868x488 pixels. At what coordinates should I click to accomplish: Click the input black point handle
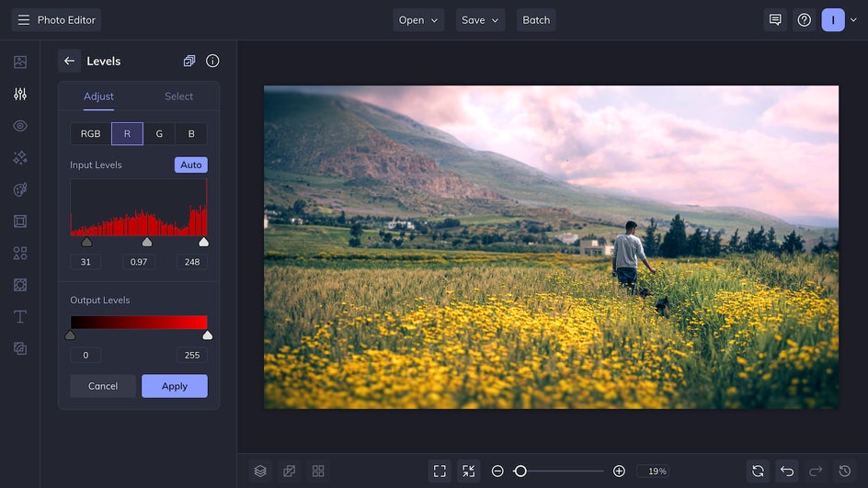tap(87, 243)
